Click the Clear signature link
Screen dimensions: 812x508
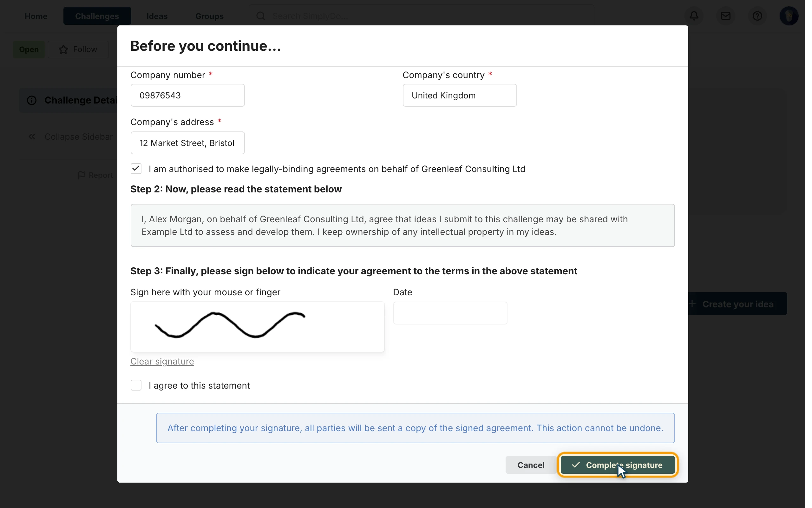coord(162,361)
